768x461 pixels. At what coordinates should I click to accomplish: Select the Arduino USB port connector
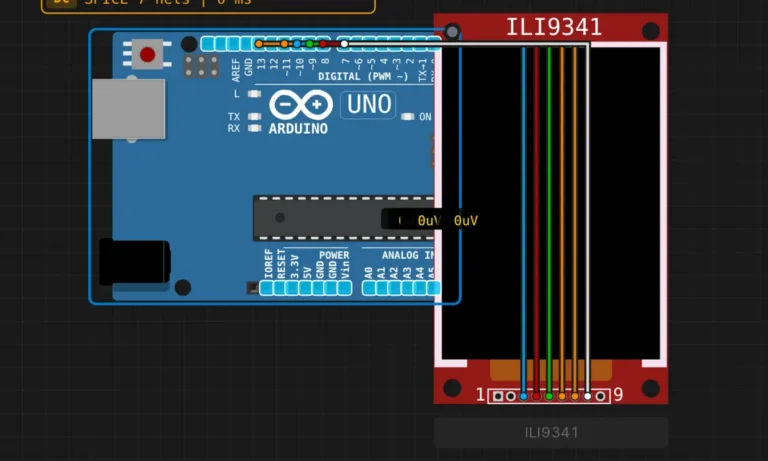point(128,109)
